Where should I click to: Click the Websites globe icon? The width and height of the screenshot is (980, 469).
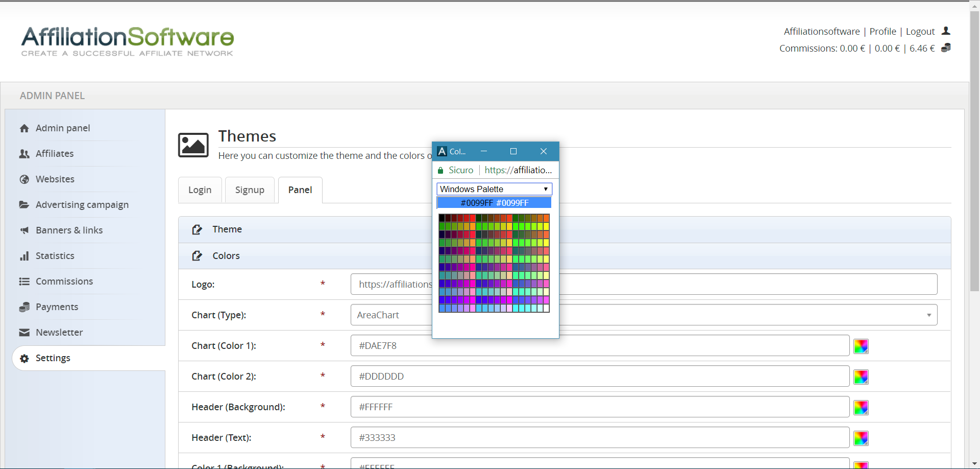click(24, 179)
